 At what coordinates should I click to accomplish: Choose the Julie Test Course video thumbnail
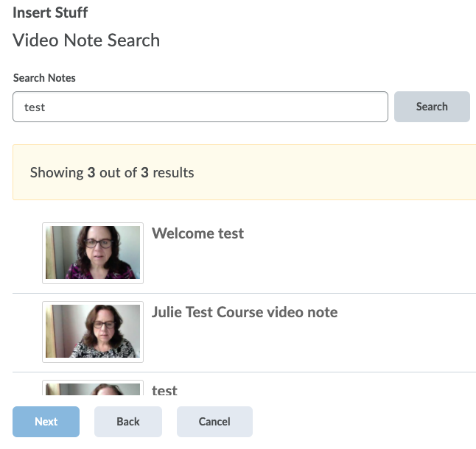93,331
